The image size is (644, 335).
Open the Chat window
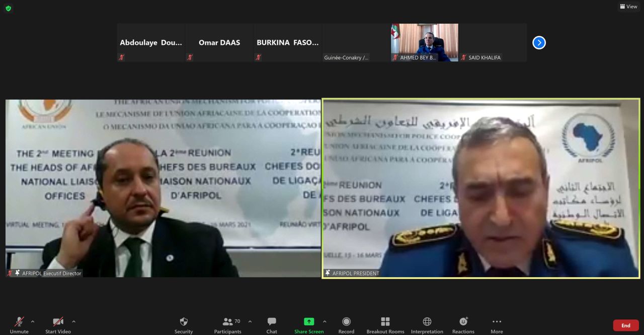pos(272,322)
